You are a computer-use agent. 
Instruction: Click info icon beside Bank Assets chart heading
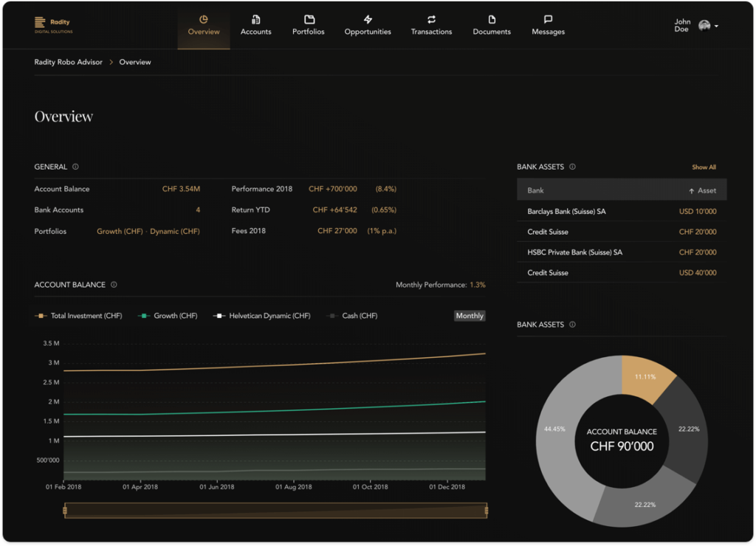572,325
